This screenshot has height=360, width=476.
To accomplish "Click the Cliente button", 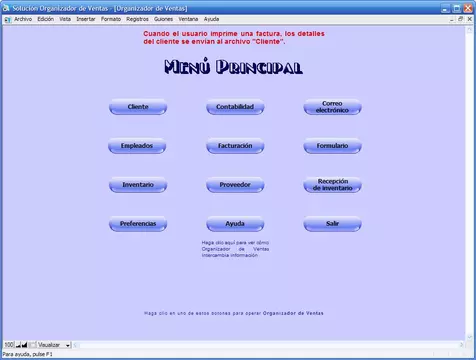I will tap(138, 107).
